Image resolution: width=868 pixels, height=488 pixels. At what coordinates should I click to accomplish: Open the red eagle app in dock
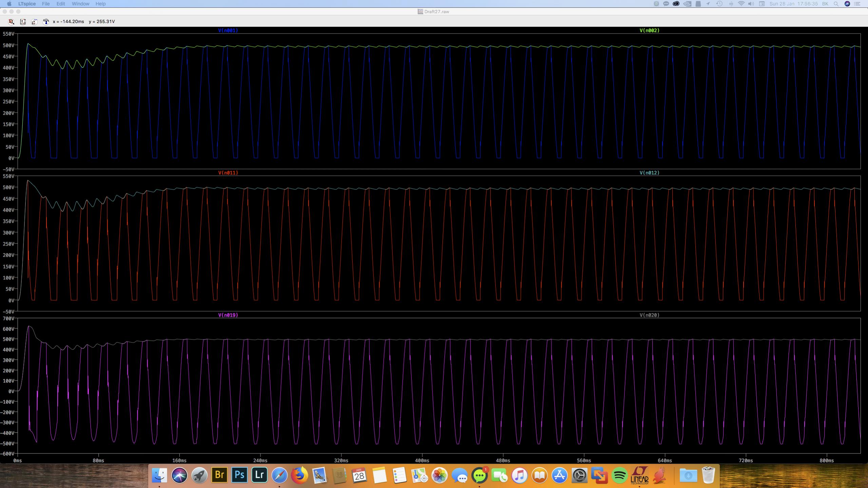pyautogui.click(x=660, y=475)
